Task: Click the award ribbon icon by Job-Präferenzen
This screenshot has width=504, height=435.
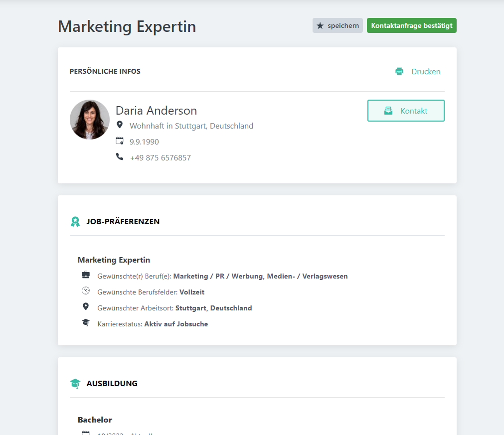Action: point(75,222)
